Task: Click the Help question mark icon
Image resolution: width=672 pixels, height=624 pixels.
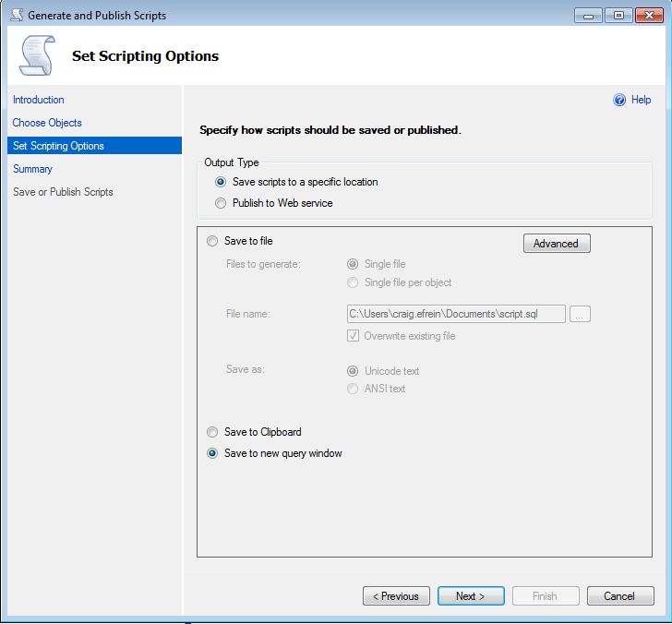Action: 619,100
